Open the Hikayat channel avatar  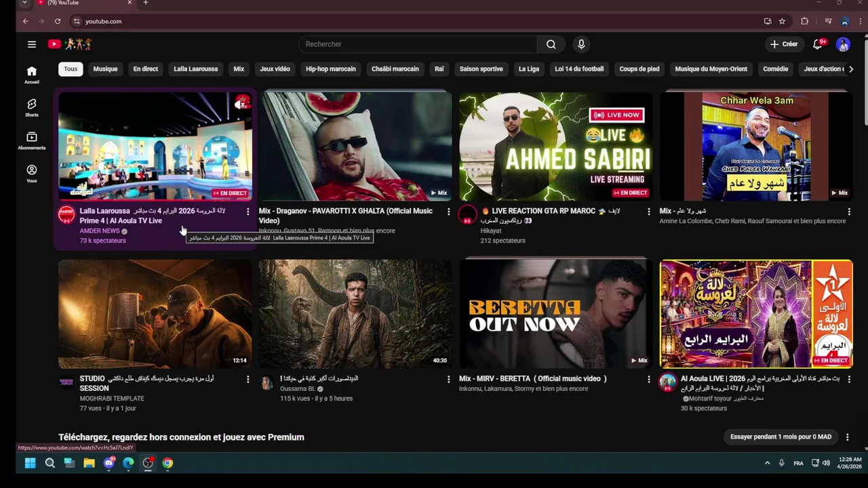[x=467, y=215]
